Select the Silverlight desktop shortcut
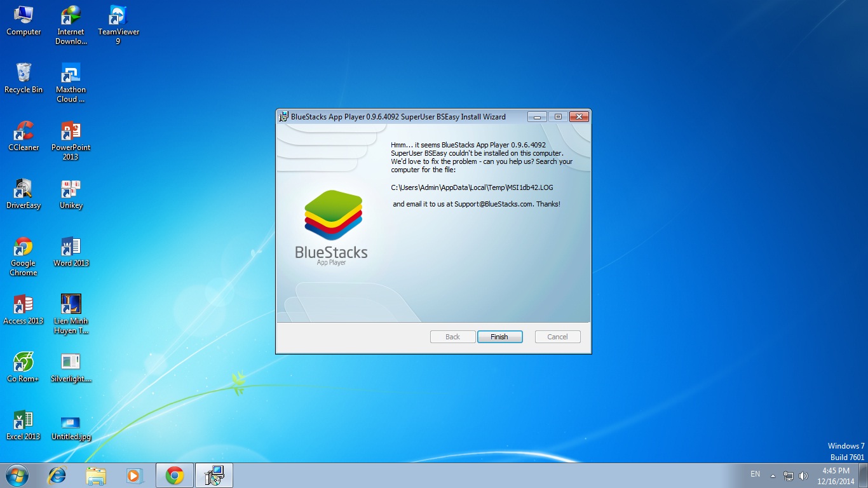The height and width of the screenshot is (488, 868). 71,367
